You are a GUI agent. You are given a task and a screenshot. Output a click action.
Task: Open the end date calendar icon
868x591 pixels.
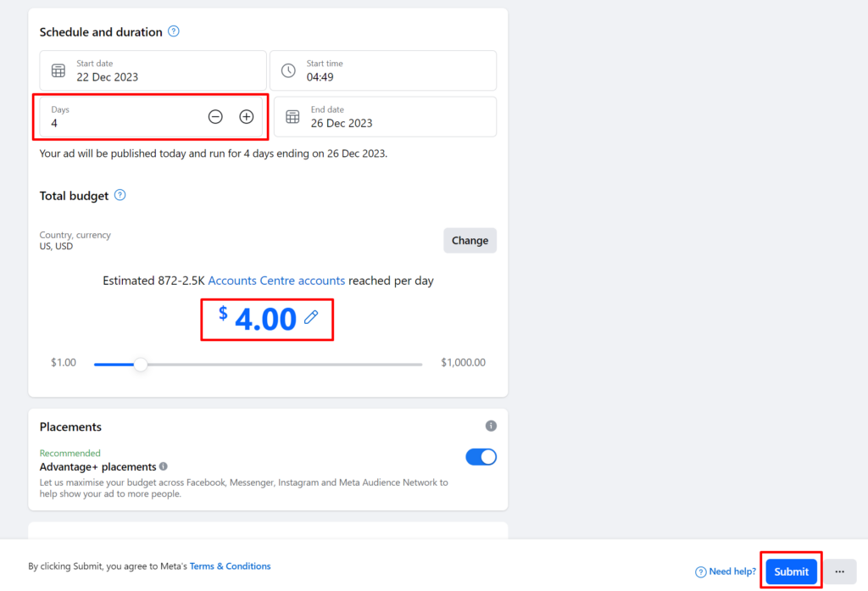[292, 116]
